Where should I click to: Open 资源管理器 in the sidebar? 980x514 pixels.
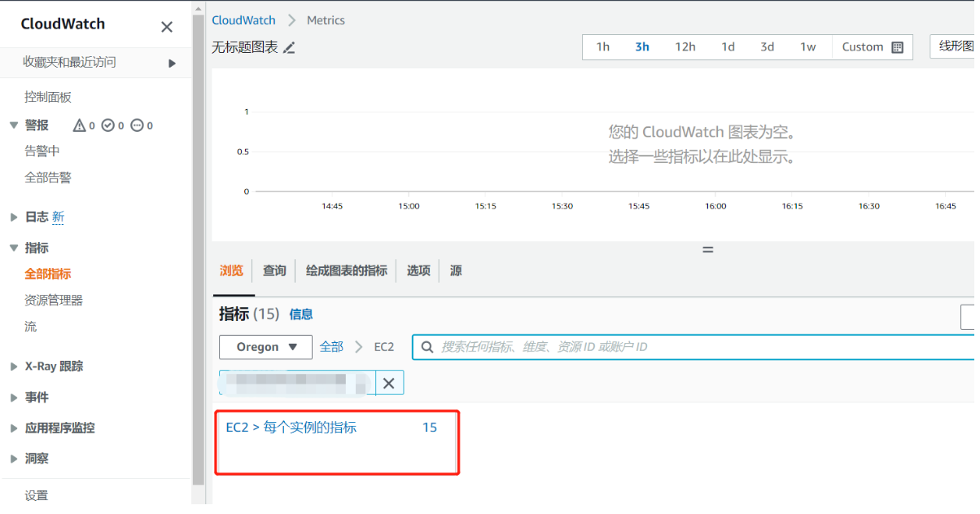(x=54, y=301)
